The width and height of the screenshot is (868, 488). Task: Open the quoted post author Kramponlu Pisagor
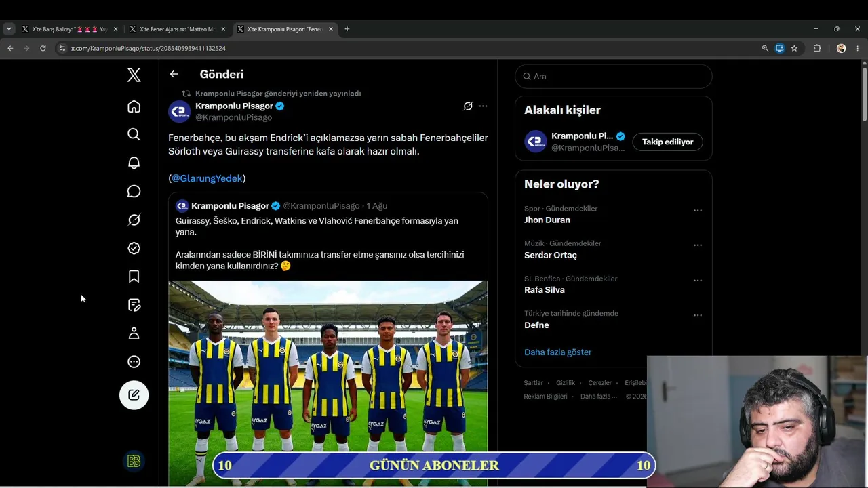pyautogui.click(x=230, y=206)
